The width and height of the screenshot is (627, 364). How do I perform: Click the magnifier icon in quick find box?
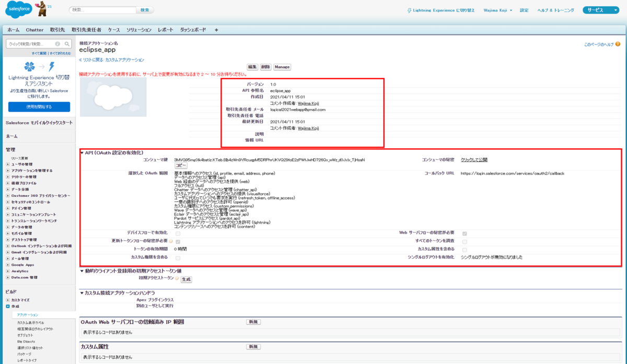[x=66, y=44]
